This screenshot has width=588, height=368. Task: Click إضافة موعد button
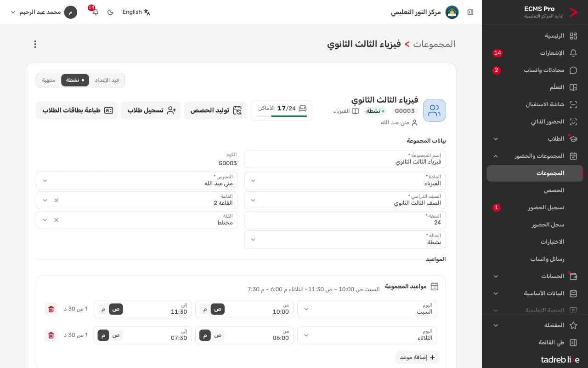(417, 357)
